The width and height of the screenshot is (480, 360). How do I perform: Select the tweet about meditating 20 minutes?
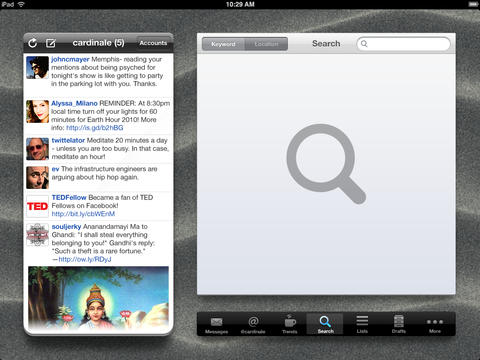(110, 148)
